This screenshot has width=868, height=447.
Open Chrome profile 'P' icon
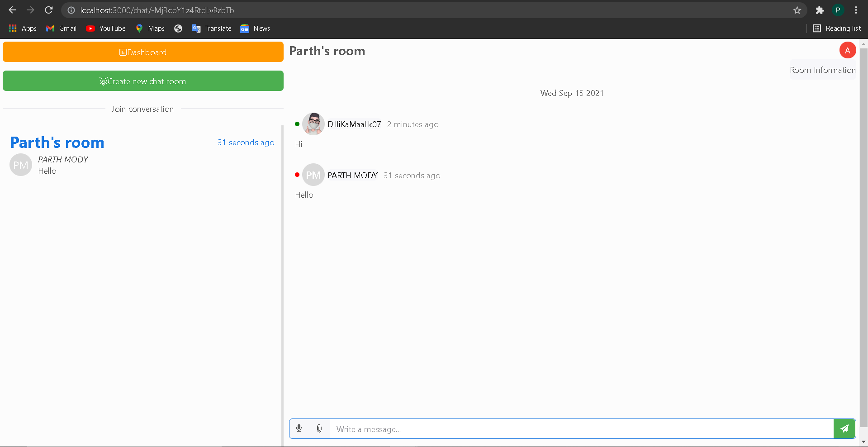[838, 10]
